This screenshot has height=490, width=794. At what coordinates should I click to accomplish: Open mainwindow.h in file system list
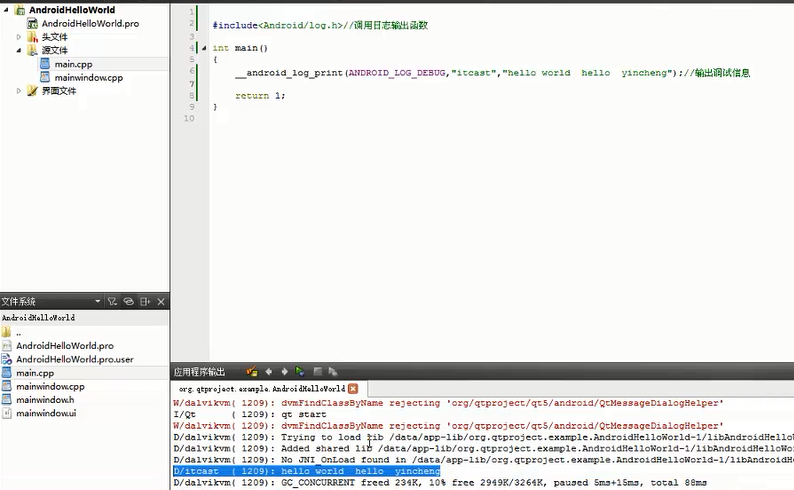coord(45,400)
